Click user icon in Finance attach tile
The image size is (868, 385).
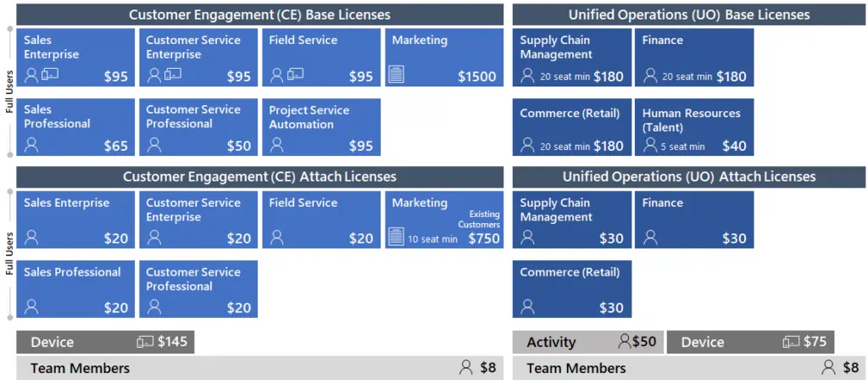(x=650, y=237)
